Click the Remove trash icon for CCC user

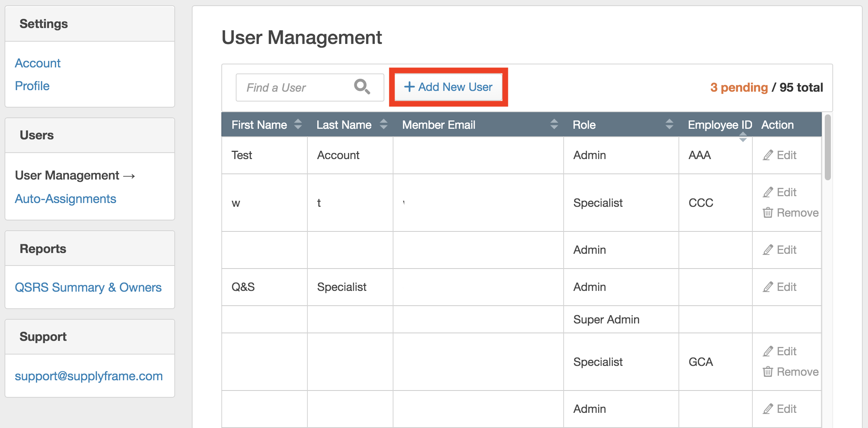click(x=768, y=213)
